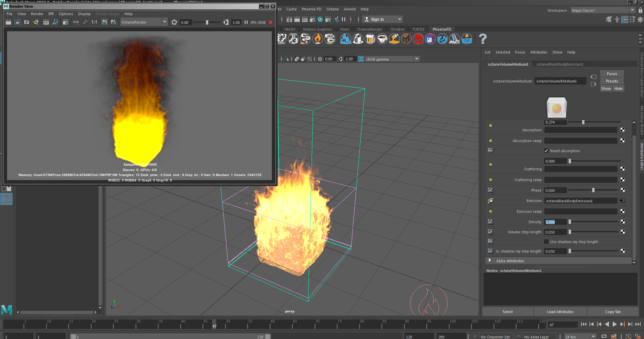Open the 24 fps frame rate dropdown
644x339 pixels.
(580, 336)
